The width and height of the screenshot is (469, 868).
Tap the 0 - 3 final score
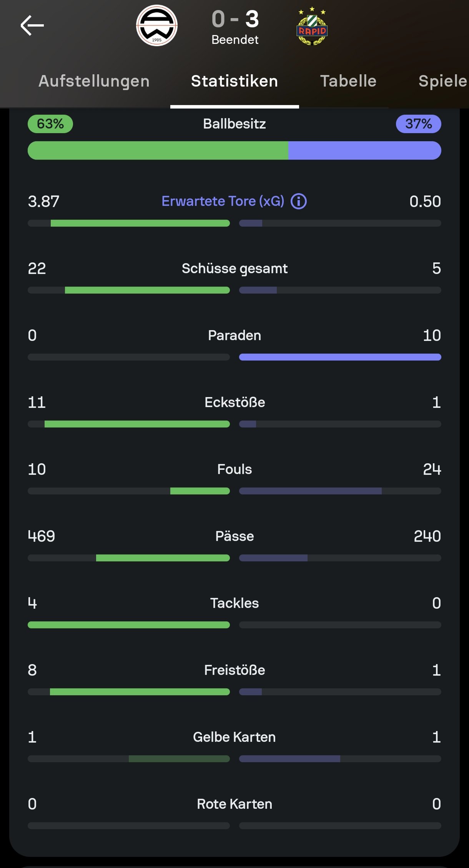pyautogui.click(x=235, y=19)
